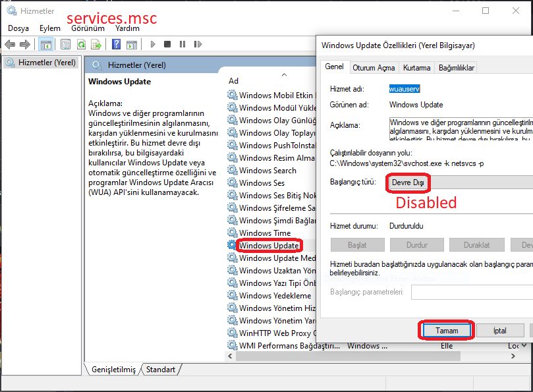This screenshot has height=392, width=533.
Task: Switch to Standart view tab
Action: (161, 370)
